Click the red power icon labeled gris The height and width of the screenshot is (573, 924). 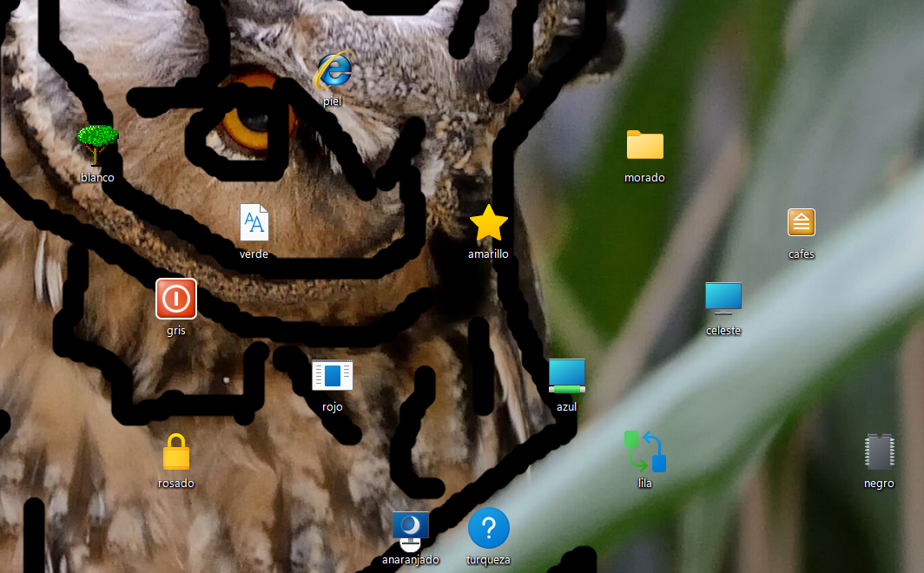pos(176,299)
